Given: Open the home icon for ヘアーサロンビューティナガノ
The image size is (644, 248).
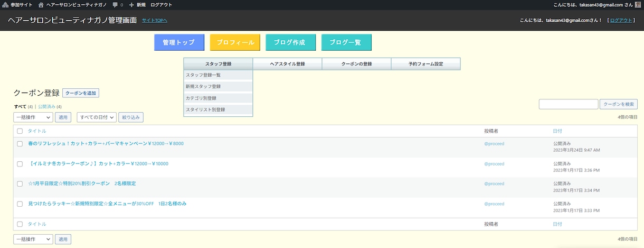Looking at the screenshot, I should [41, 4].
